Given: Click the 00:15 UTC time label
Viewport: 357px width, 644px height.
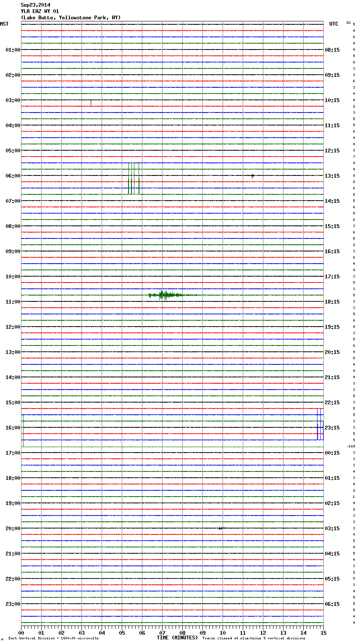Looking at the screenshot, I should click(x=332, y=453).
